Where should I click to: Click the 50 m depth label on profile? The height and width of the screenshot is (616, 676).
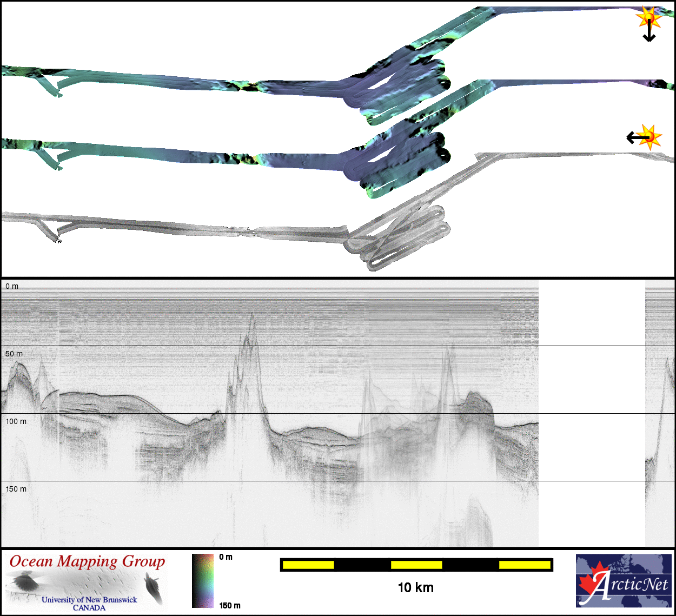pyautogui.click(x=14, y=354)
